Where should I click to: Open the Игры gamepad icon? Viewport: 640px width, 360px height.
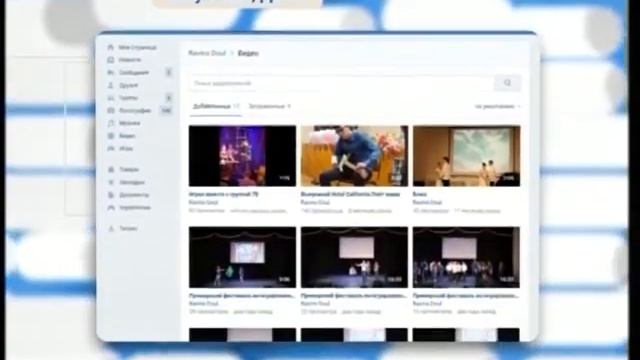[111, 149]
